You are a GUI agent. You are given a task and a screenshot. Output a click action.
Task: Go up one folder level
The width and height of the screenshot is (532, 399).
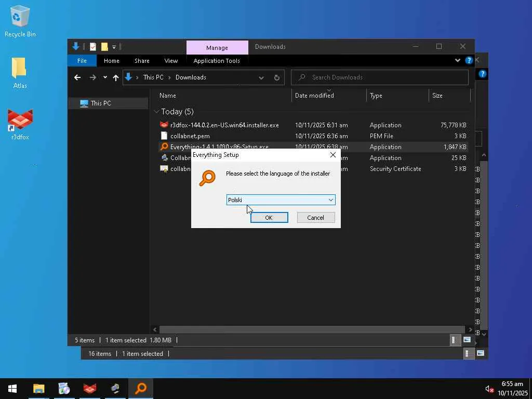click(116, 78)
